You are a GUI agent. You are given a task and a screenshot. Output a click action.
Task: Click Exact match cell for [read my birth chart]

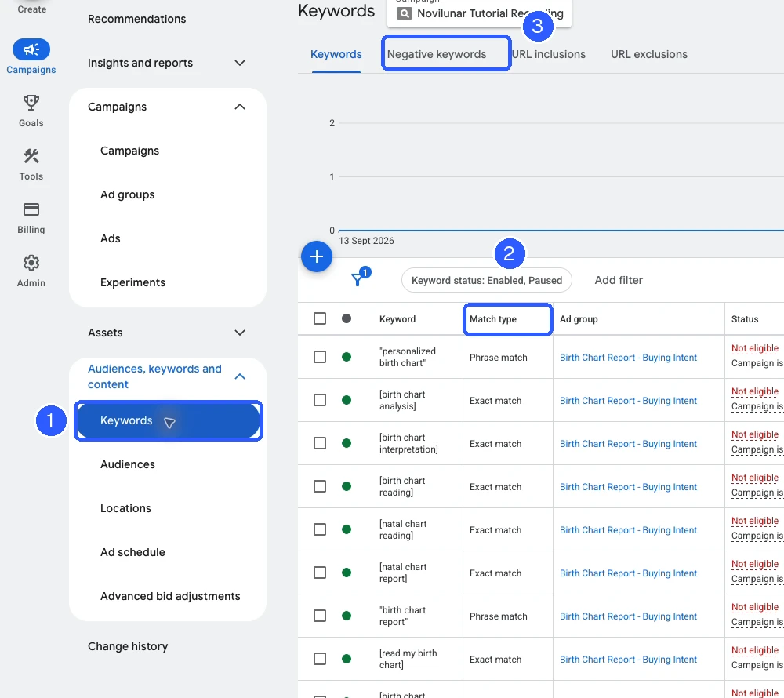495,660
